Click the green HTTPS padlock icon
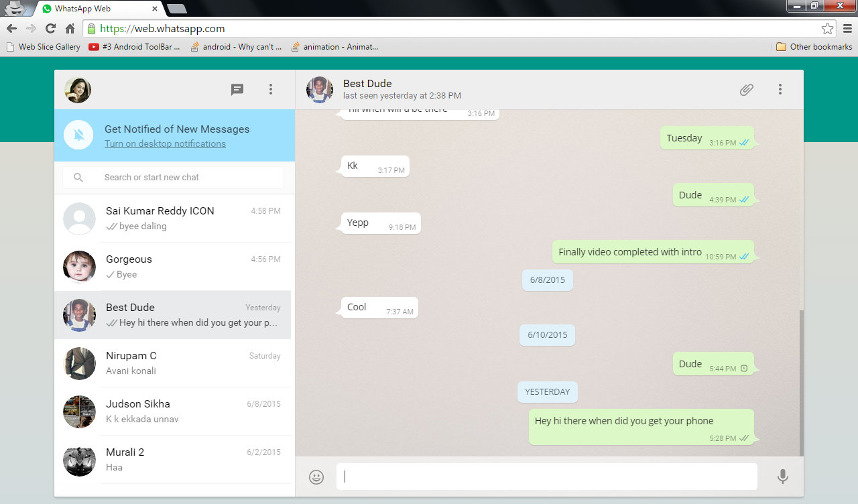Image resolution: width=858 pixels, height=504 pixels. (x=91, y=29)
